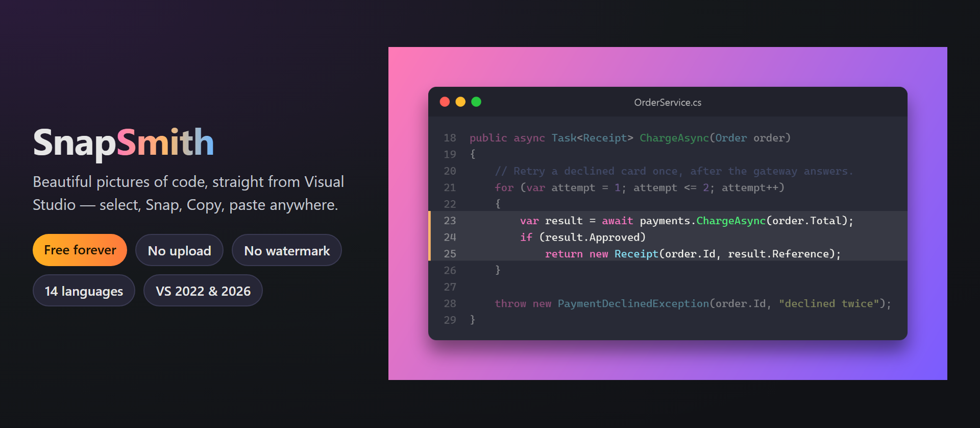
Task: Click the green maximize dot in code window
Action: [x=476, y=102]
